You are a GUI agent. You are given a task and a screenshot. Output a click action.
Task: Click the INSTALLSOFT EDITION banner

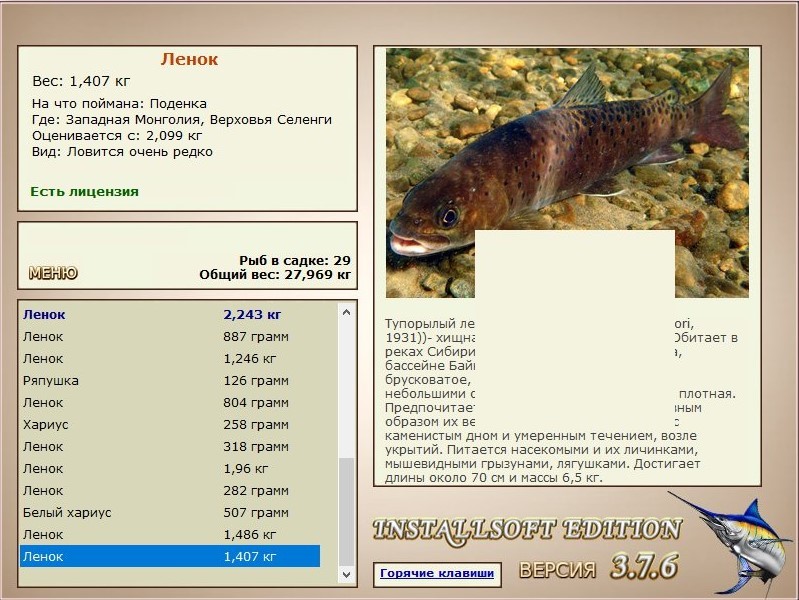(526, 530)
